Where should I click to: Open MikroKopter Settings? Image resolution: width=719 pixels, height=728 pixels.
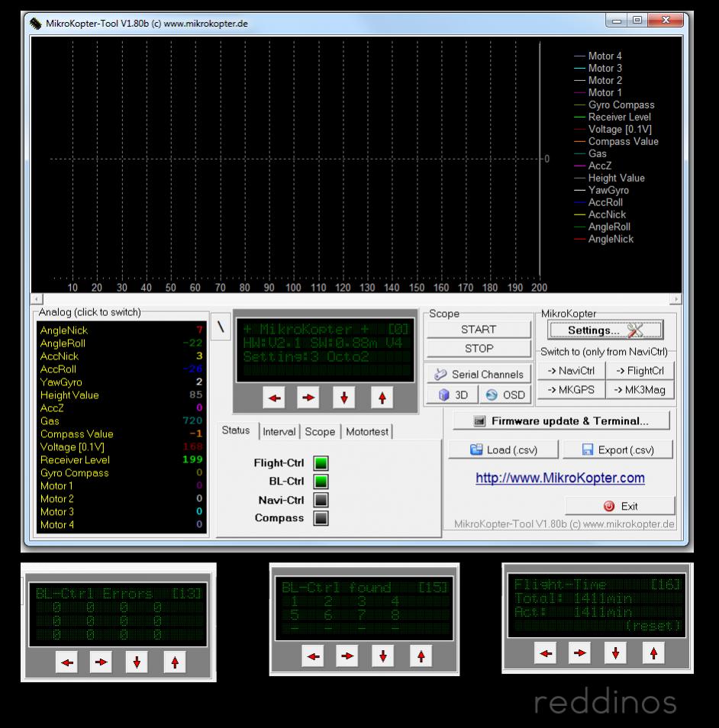(x=605, y=330)
